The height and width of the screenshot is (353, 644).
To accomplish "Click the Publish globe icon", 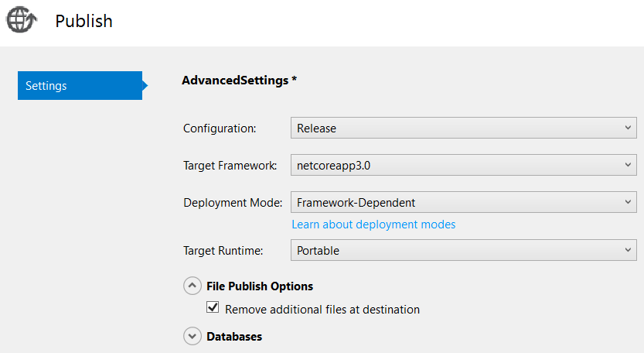I will pos(22,20).
